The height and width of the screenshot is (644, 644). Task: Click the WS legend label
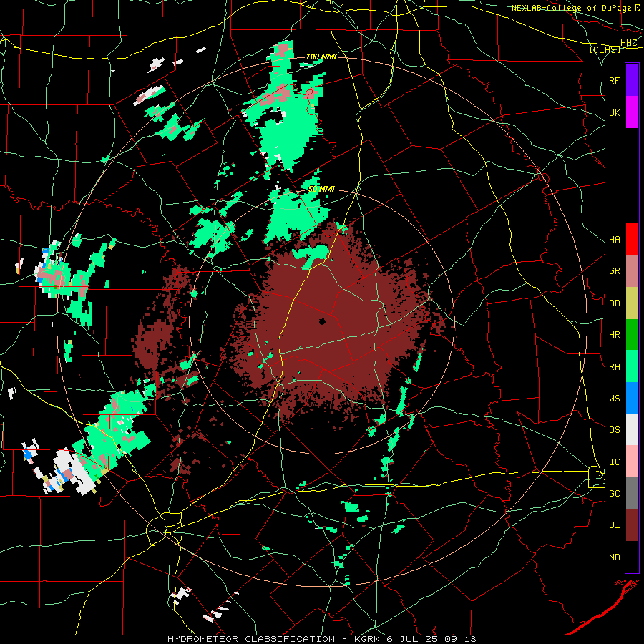click(614, 399)
